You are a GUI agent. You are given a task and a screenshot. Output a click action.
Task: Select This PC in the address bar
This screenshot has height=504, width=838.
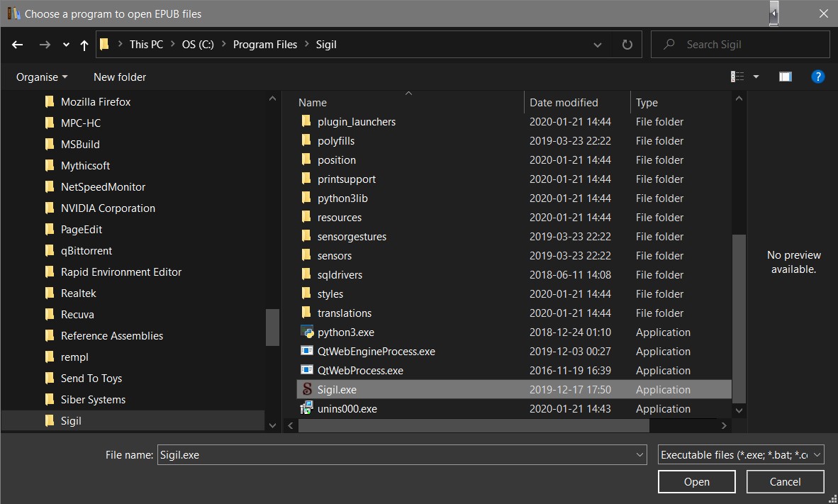[147, 45]
